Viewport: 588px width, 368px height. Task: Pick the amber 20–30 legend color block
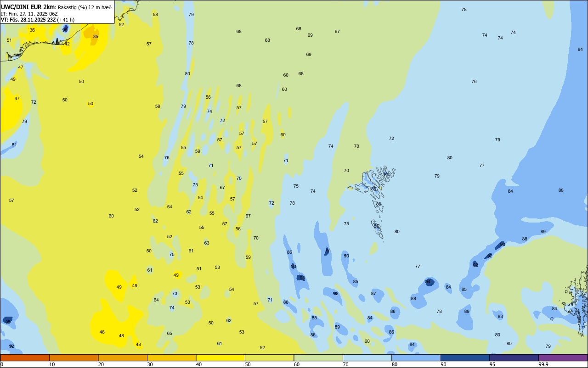pyautogui.click(x=123, y=357)
